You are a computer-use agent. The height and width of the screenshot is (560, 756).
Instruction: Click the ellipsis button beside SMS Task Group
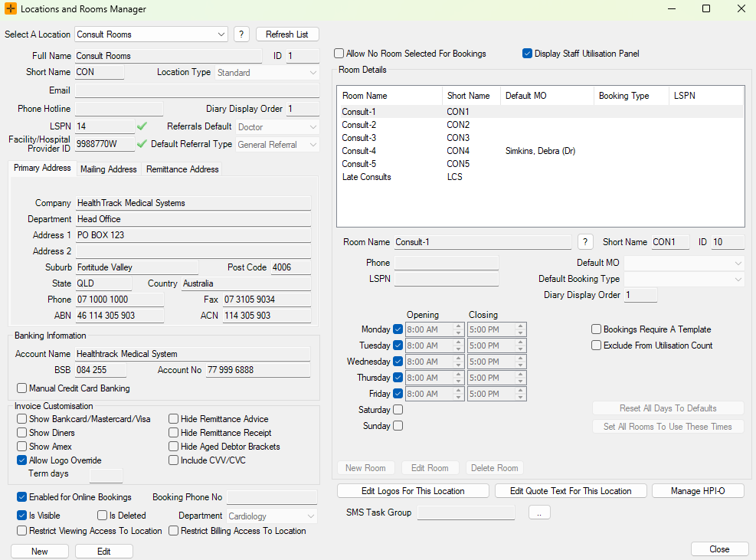click(539, 513)
